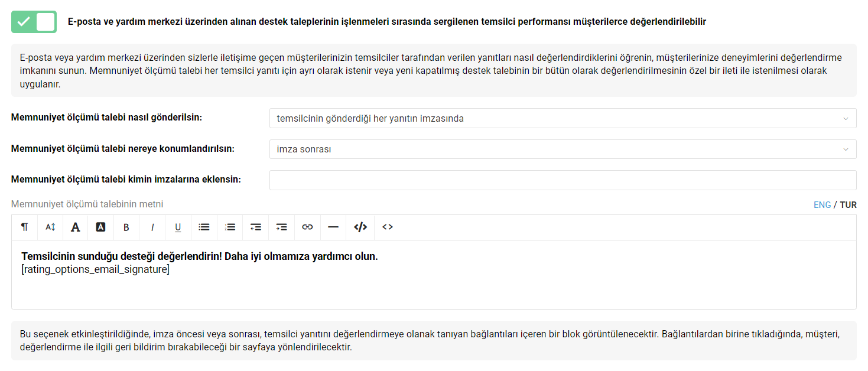
Task: Decrease indent (outdent) in editor
Action: point(255,227)
